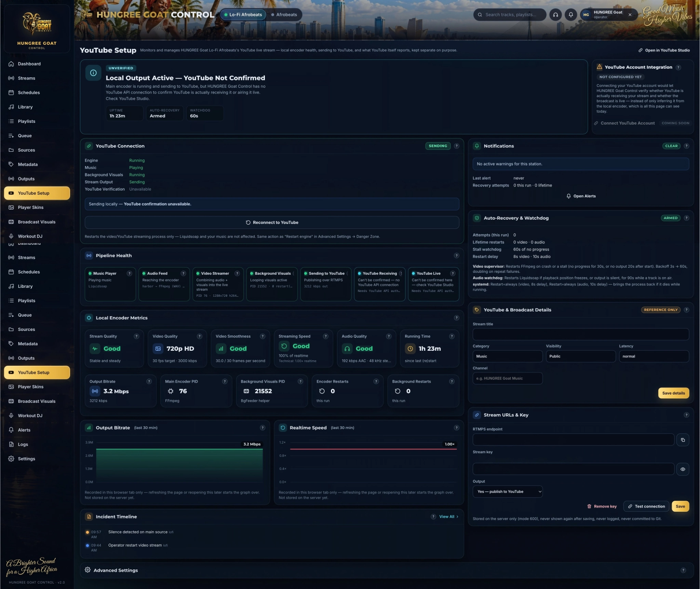Click the CLEAR badge in Notifications
Screen dimensions: 700x589
(671, 146)
